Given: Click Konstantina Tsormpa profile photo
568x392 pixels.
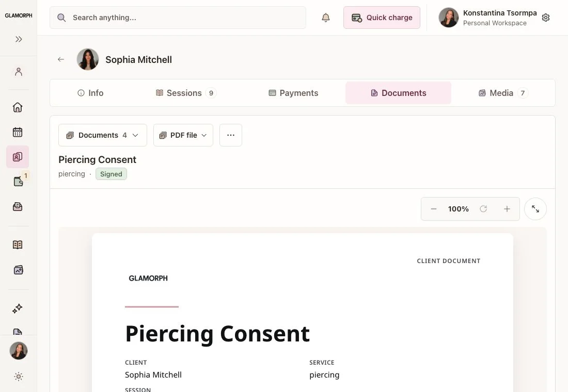Looking at the screenshot, I should pos(448,18).
